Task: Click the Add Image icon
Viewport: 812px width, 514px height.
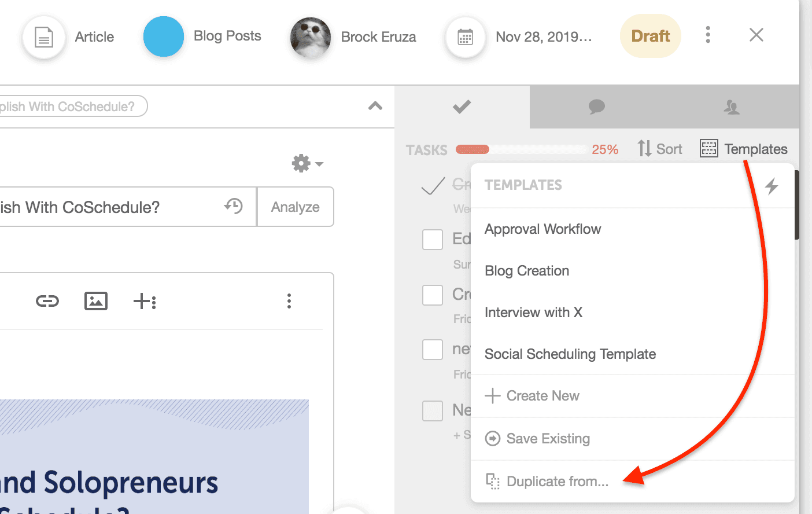Action: tap(95, 301)
